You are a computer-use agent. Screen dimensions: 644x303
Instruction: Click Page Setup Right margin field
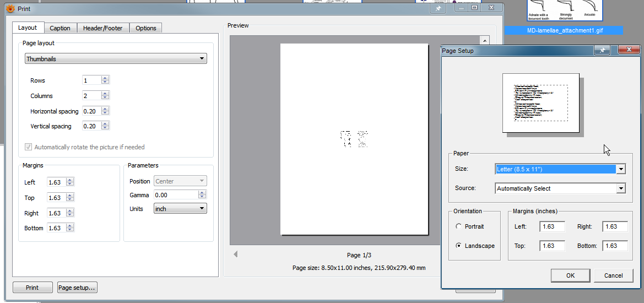pyautogui.click(x=615, y=226)
